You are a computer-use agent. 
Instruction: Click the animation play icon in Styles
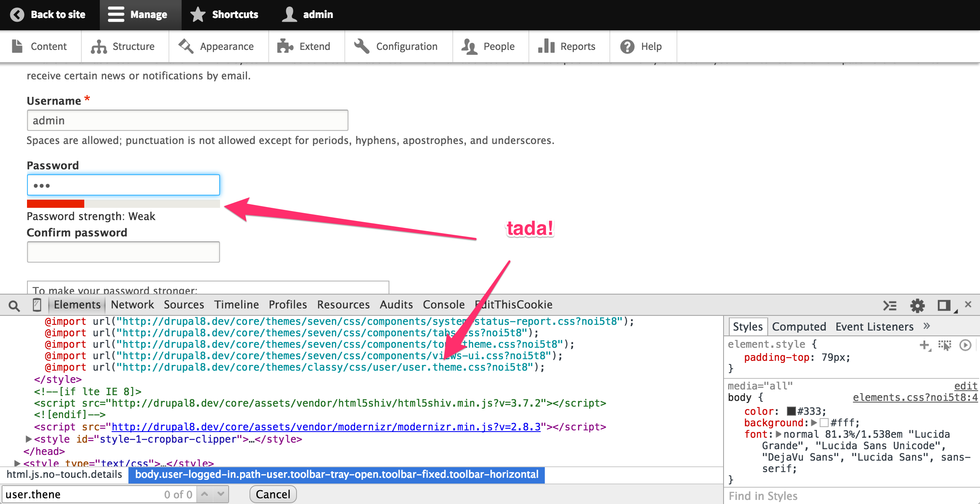[965, 345]
